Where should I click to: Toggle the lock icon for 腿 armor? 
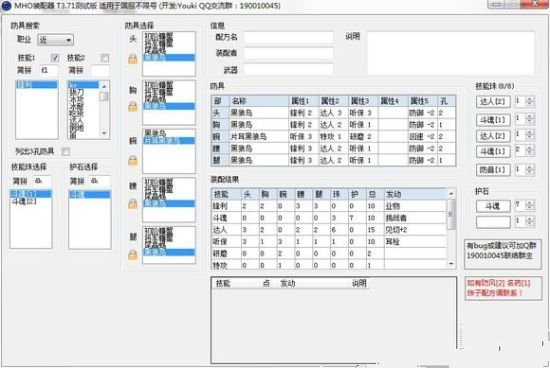133,255
